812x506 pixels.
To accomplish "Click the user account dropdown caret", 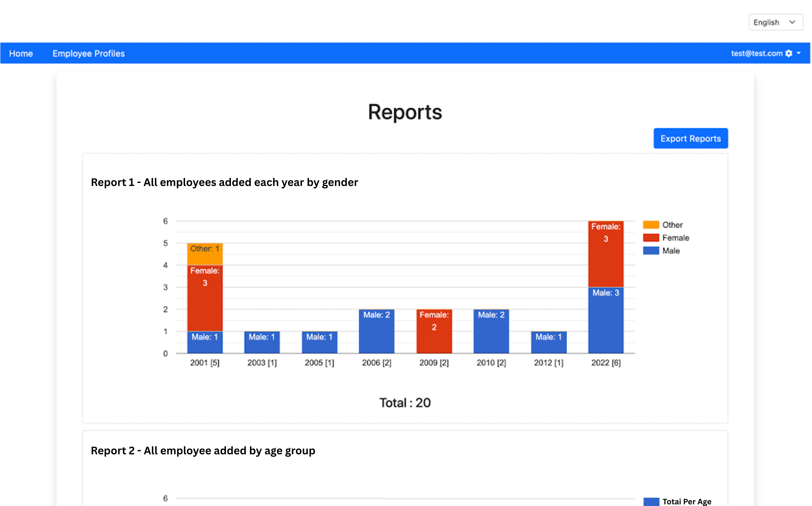I will pyautogui.click(x=799, y=53).
